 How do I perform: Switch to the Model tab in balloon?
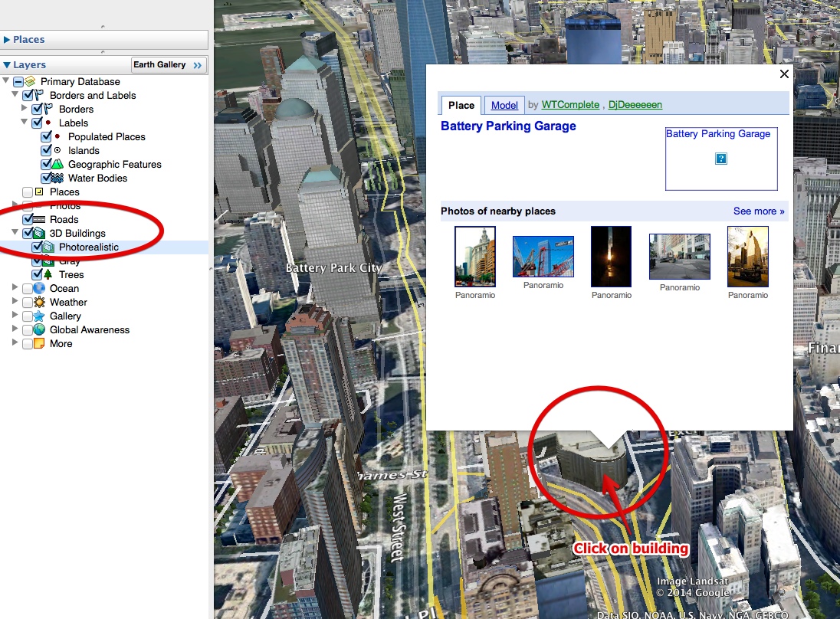(x=504, y=105)
